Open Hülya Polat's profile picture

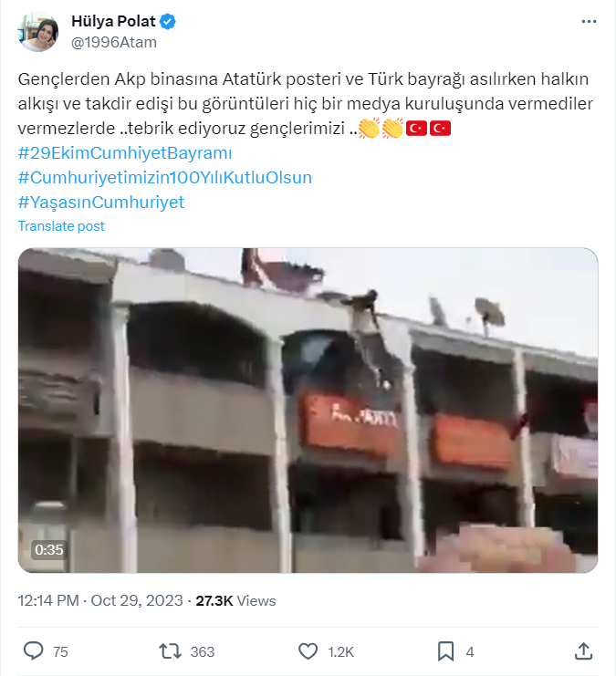pyautogui.click(x=38, y=32)
